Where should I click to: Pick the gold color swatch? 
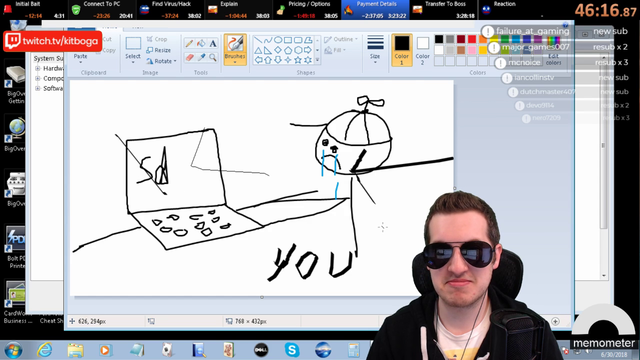(483, 50)
